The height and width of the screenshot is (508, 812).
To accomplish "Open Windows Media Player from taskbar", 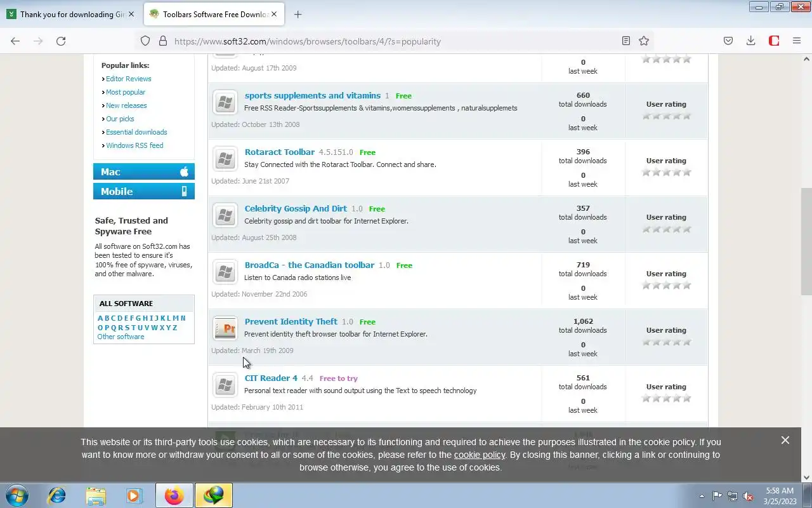I will (x=134, y=495).
